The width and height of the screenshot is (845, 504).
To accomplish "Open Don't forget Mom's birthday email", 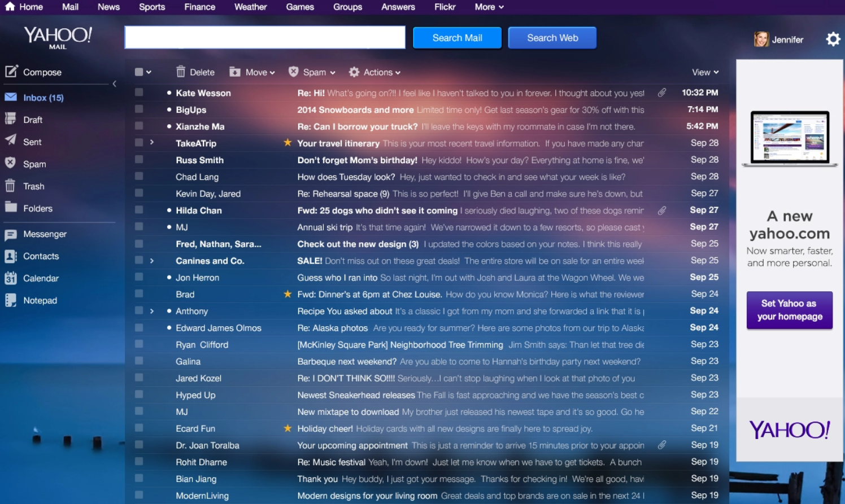I will click(358, 160).
